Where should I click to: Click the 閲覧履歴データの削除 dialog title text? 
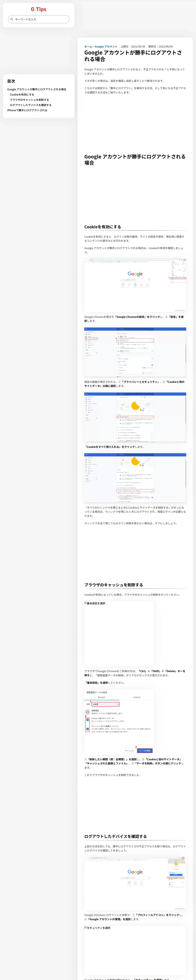pos(97,692)
